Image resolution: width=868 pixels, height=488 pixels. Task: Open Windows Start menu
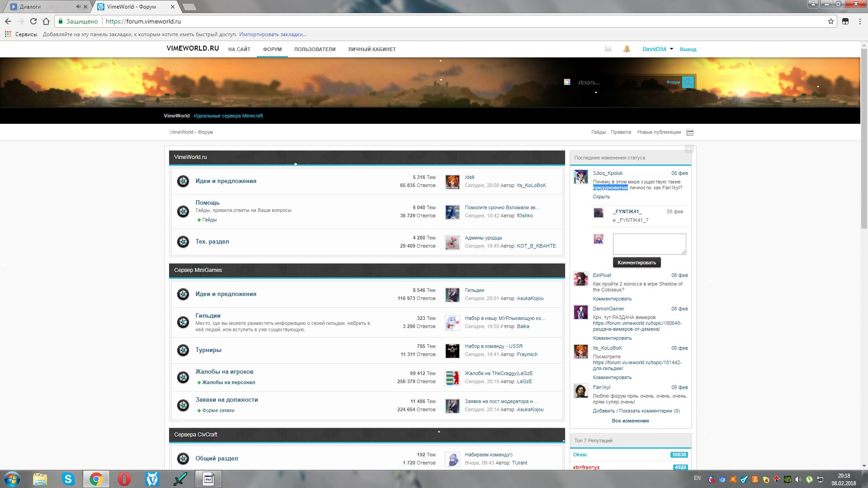tap(12, 479)
